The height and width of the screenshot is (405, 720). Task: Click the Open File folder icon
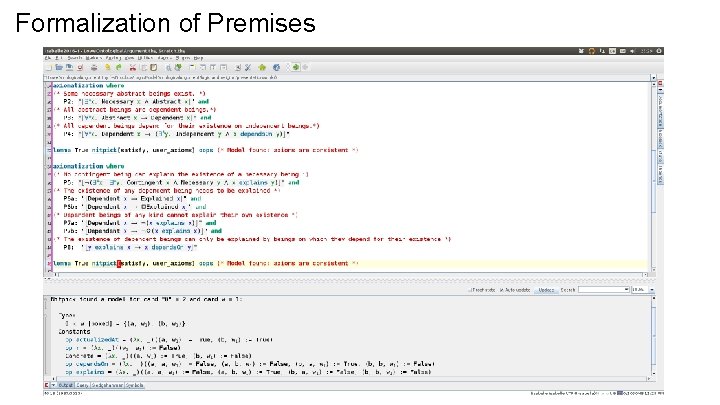pyautogui.click(x=59, y=68)
